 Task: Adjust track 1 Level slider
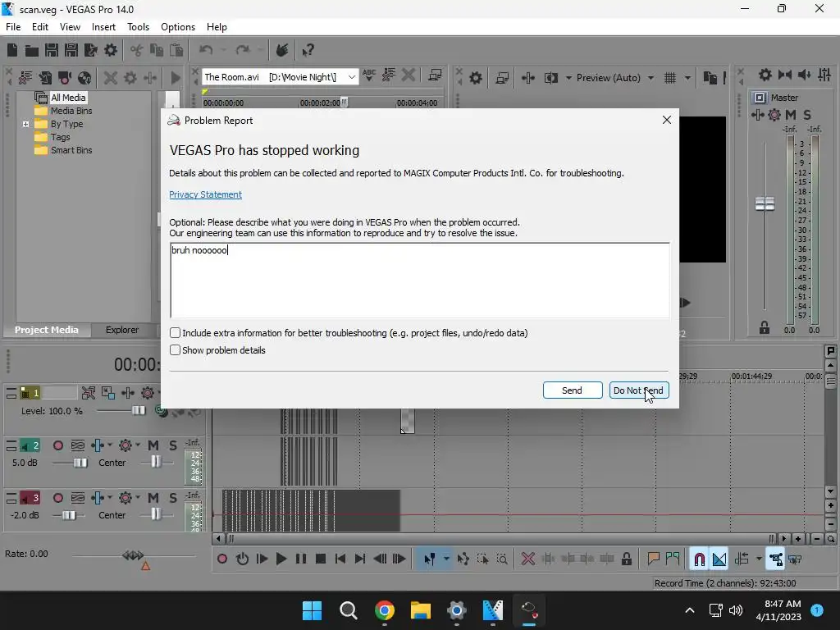(138, 410)
